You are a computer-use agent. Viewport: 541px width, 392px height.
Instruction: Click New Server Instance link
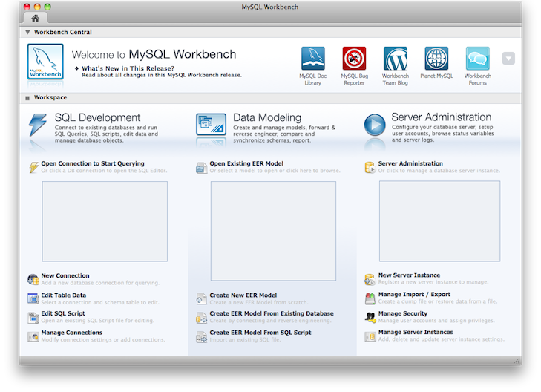pyautogui.click(x=409, y=275)
